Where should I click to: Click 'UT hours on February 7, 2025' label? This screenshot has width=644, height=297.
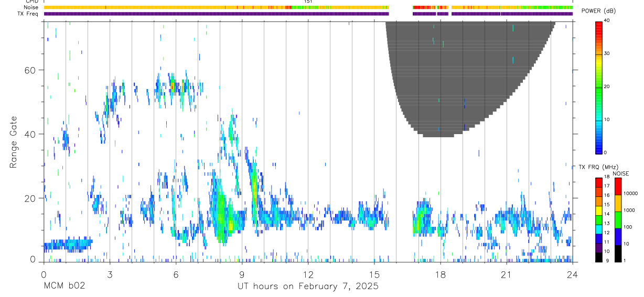pos(308,286)
